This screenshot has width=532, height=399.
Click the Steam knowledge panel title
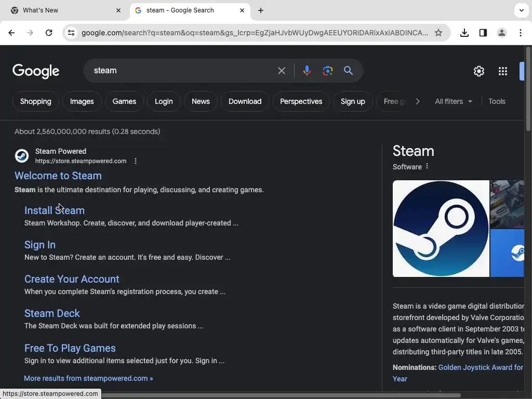pyautogui.click(x=413, y=151)
